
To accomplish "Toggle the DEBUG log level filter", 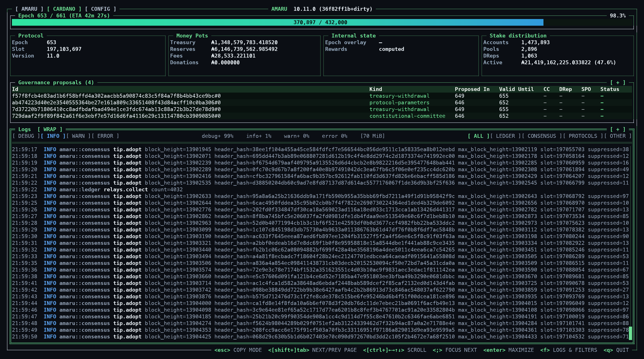I will 26,136.
